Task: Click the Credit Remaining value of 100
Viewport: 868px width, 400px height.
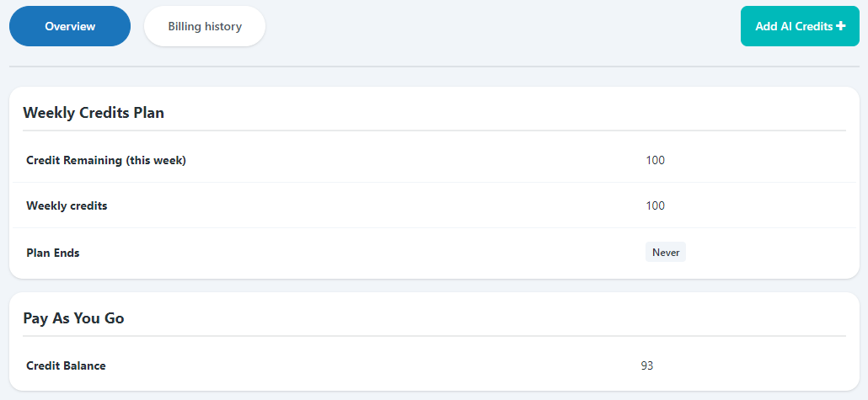Action: click(655, 160)
